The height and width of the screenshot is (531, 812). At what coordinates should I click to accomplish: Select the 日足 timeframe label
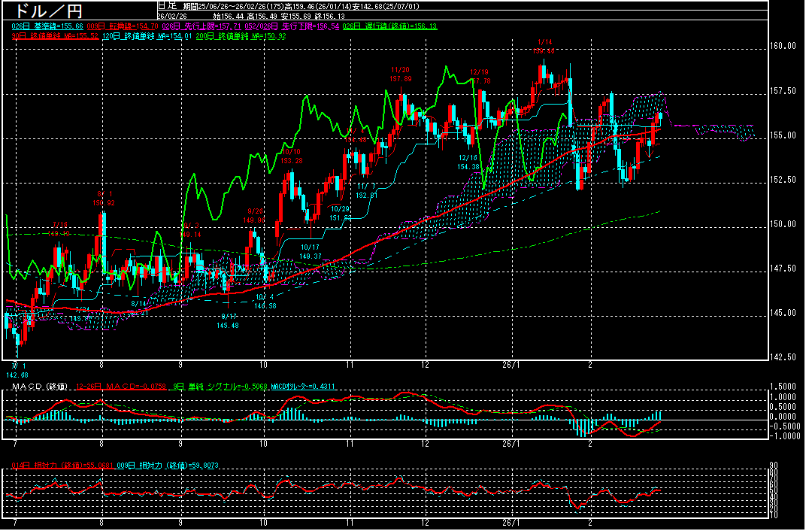point(166,5)
